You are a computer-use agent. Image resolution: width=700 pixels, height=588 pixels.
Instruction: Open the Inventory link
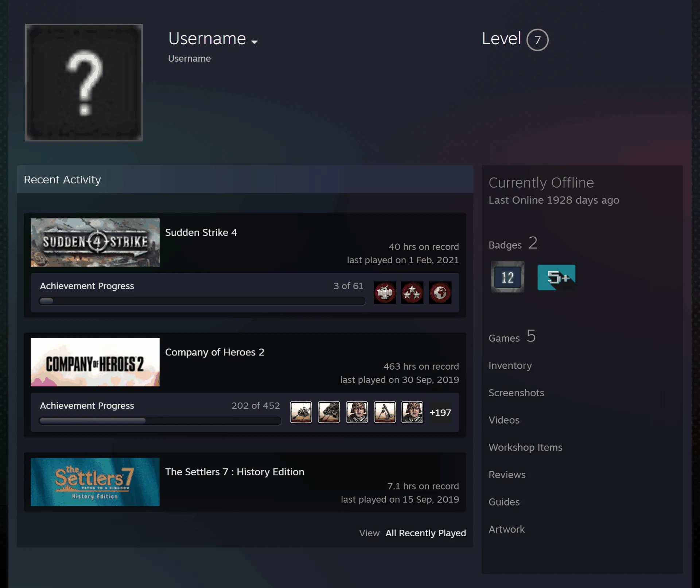pyautogui.click(x=510, y=365)
